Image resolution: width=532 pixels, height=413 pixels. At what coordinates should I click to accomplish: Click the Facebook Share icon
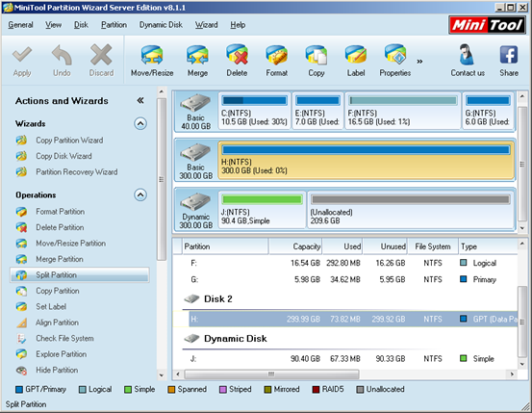[x=509, y=55]
